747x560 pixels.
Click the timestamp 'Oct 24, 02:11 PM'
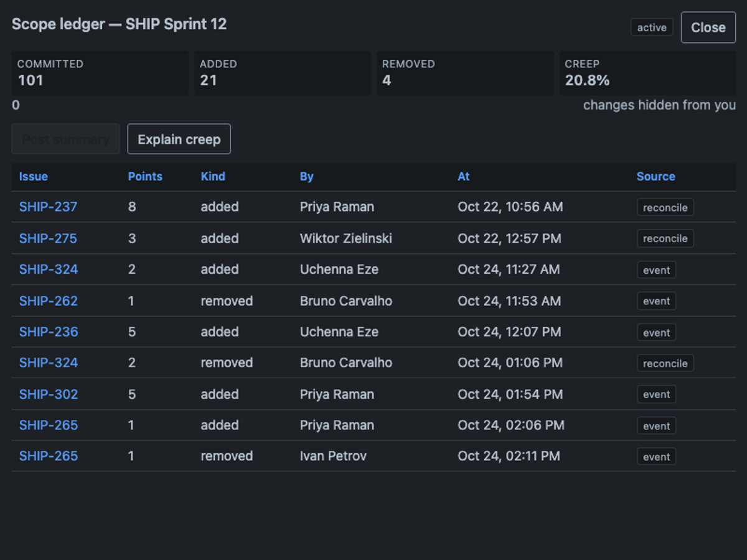tap(509, 456)
